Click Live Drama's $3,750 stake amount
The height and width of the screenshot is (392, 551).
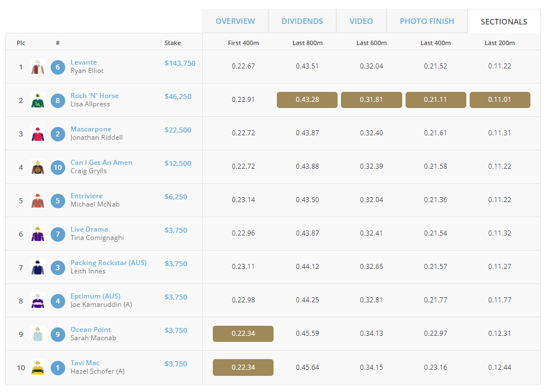[175, 230]
